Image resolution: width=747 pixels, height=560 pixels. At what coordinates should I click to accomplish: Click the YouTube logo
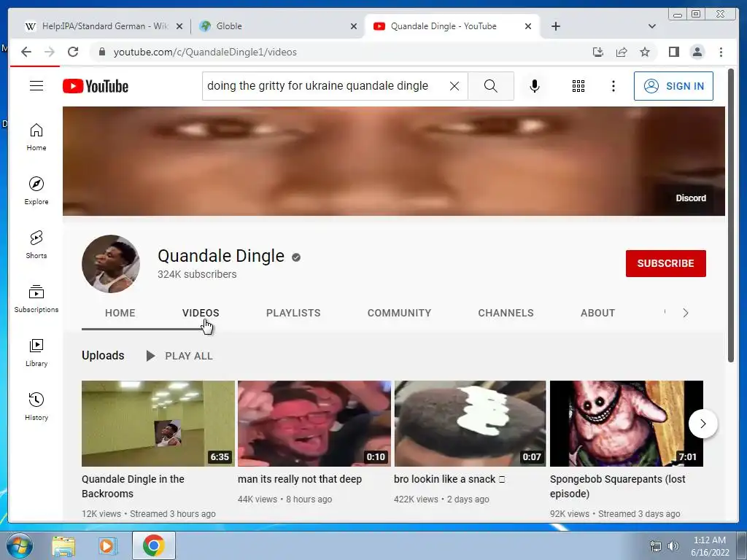tap(96, 86)
